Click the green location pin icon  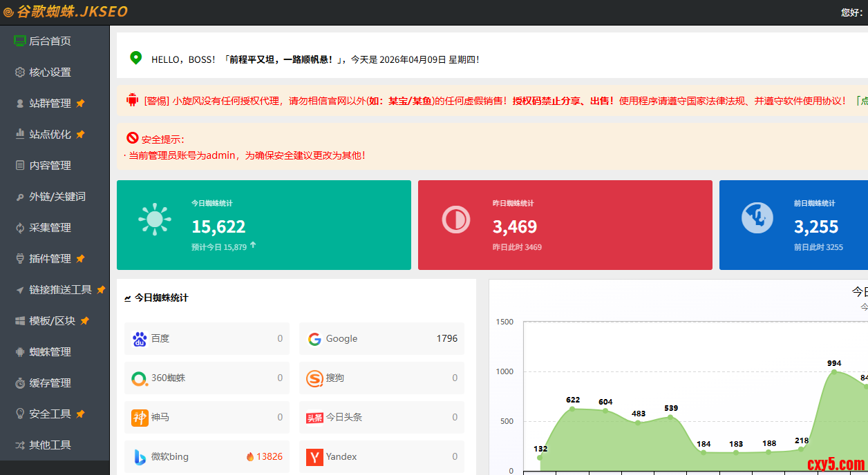[136, 59]
